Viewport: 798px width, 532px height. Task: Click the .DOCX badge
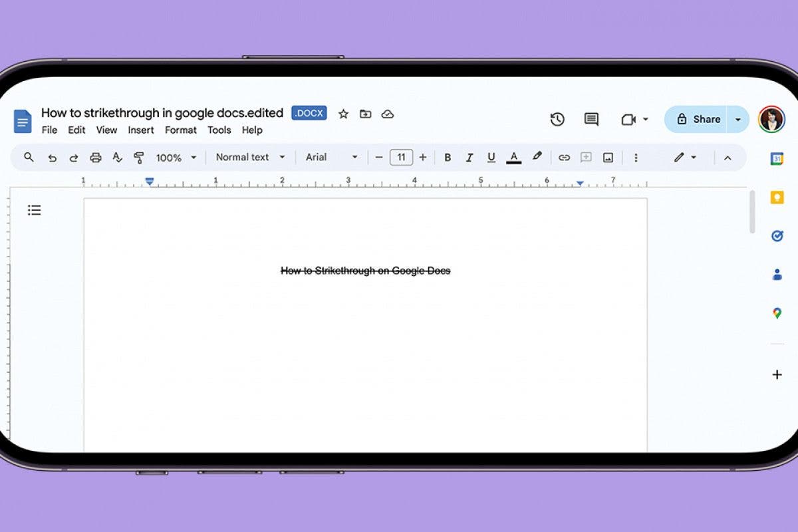(309, 113)
